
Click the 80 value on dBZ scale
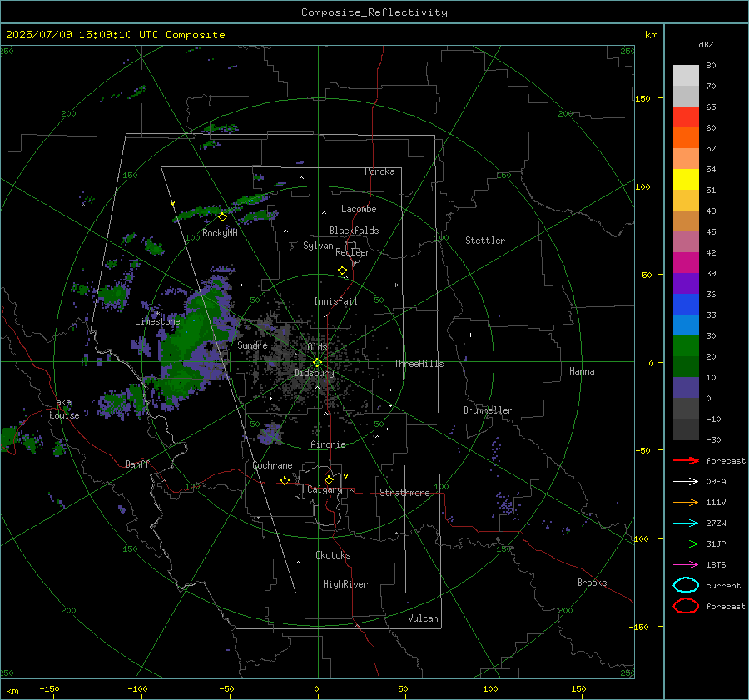pos(711,66)
